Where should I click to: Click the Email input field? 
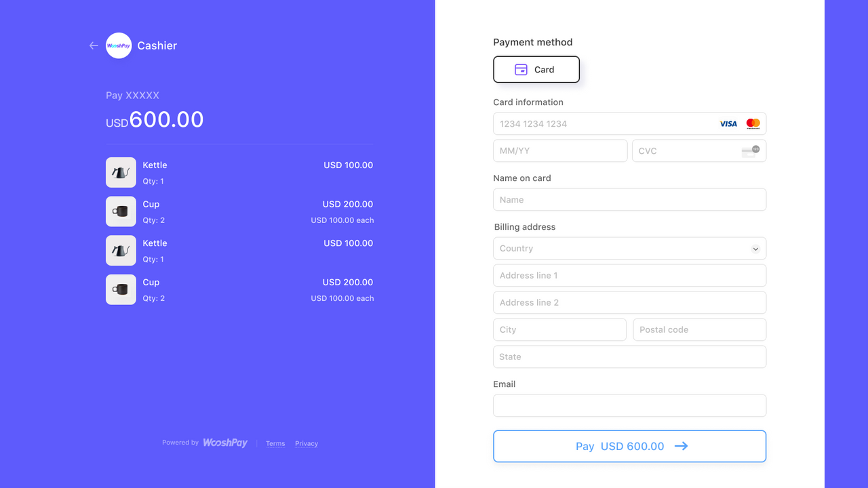click(x=629, y=405)
